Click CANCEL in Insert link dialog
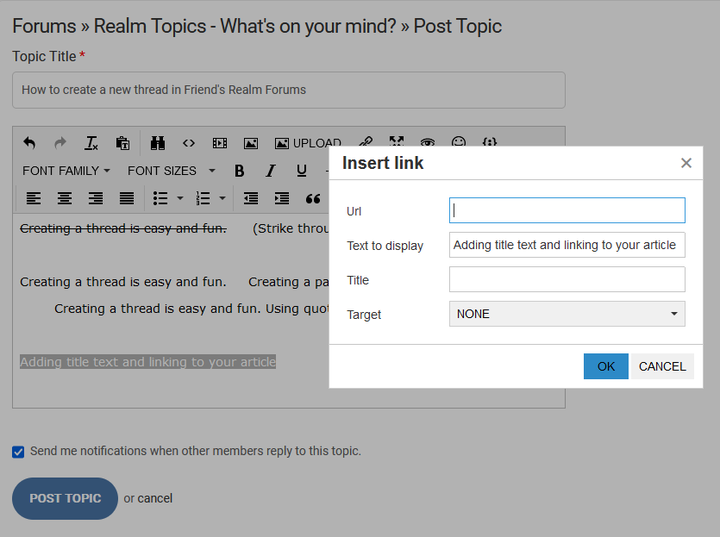 tap(662, 366)
